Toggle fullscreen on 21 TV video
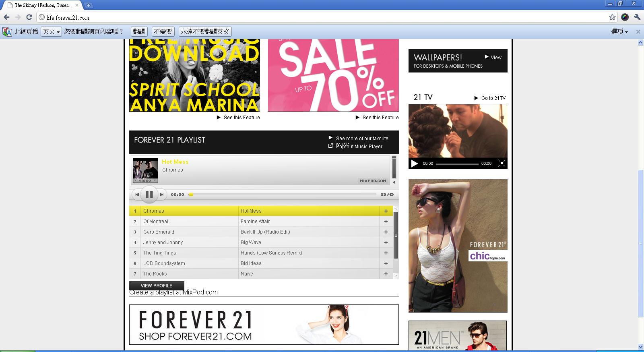This screenshot has width=644, height=352. pos(502,163)
